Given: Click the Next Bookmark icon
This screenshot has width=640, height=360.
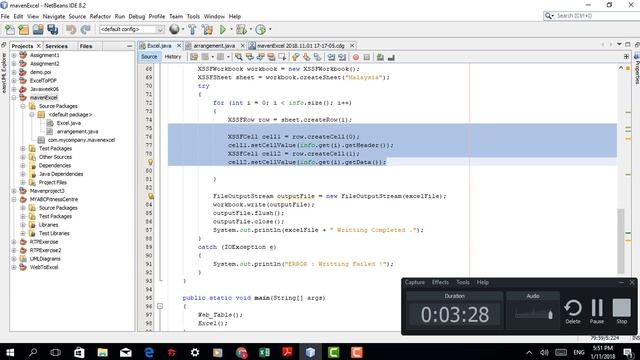Looking at the screenshot, I should coord(307,57).
